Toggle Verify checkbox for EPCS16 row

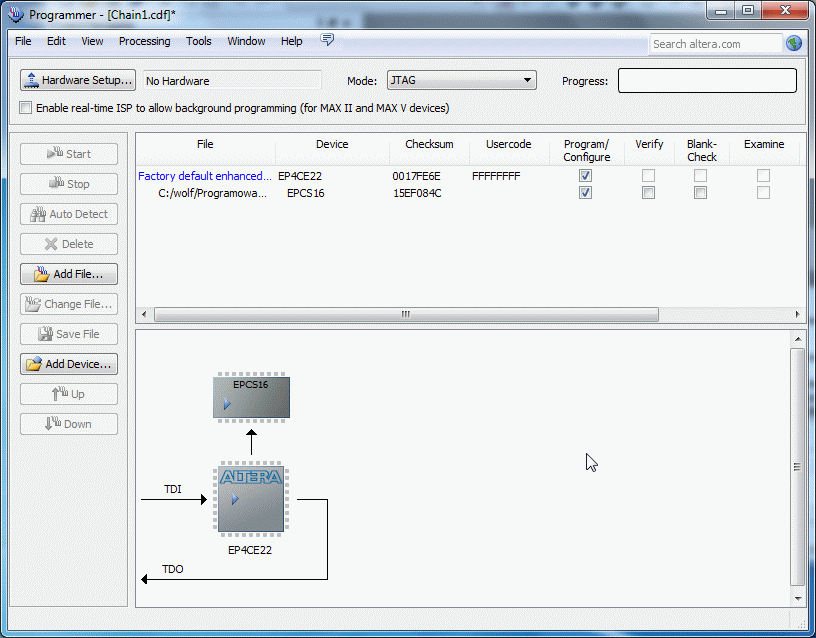pyautogui.click(x=648, y=193)
